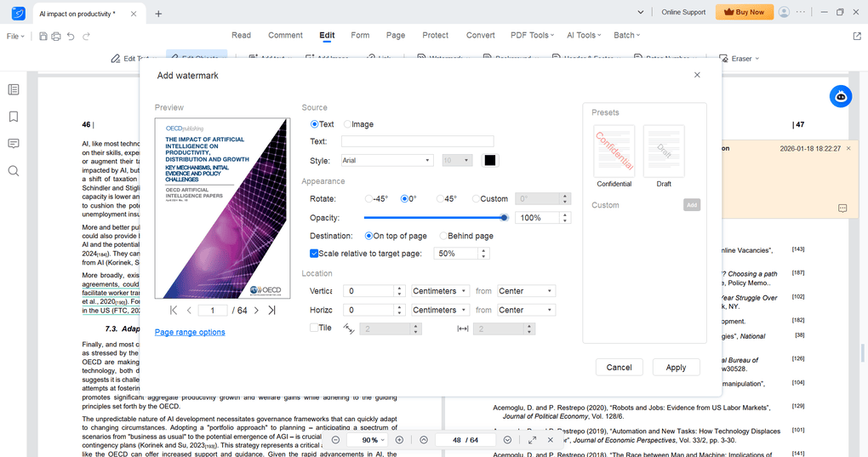The width and height of the screenshot is (868, 457).
Task: Choose the Custom rotate option
Action: click(476, 198)
